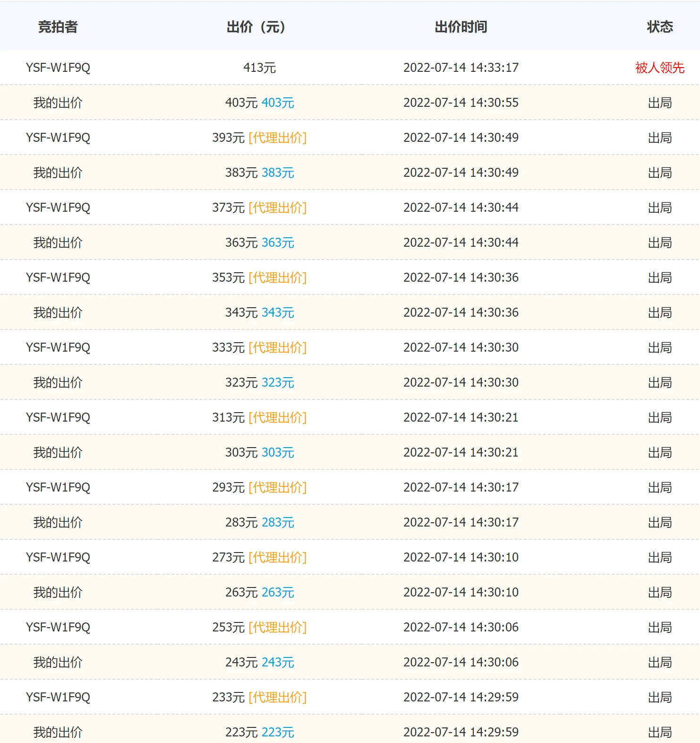Click the 状态 column header

659,27
